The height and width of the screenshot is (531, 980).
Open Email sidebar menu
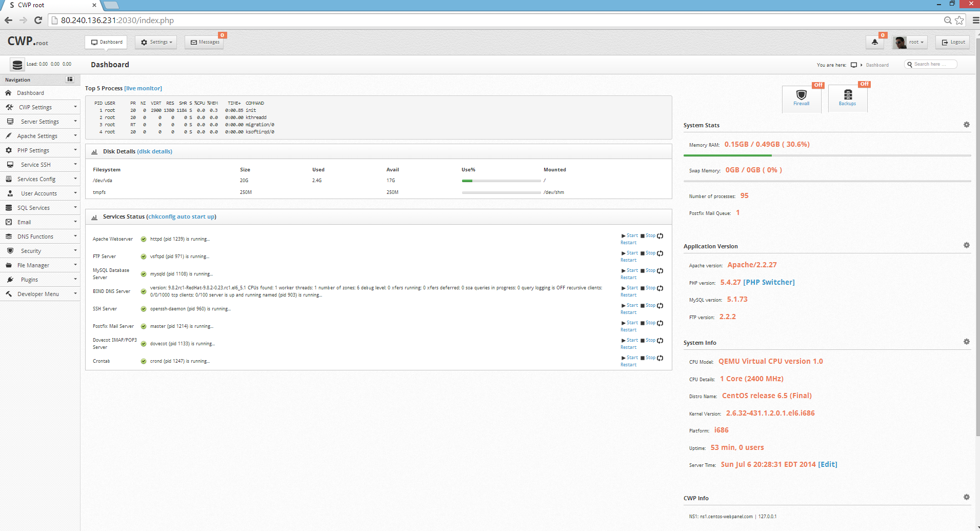40,222
